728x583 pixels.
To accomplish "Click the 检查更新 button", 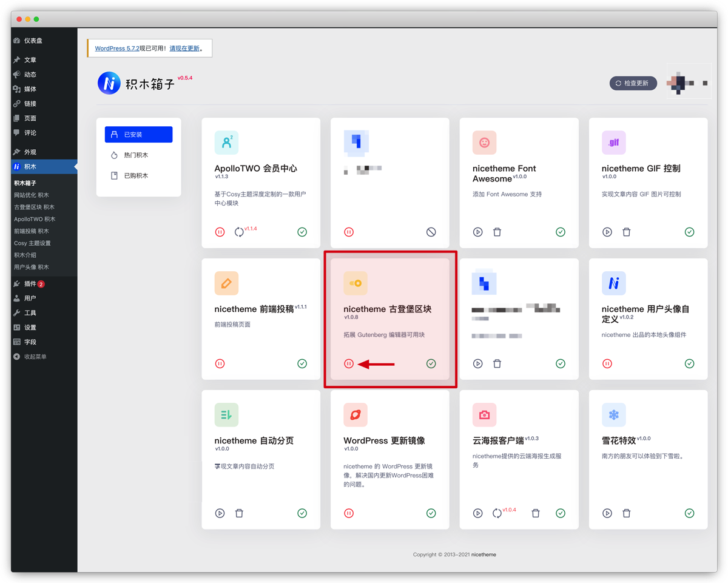I will tap(633, 83).
